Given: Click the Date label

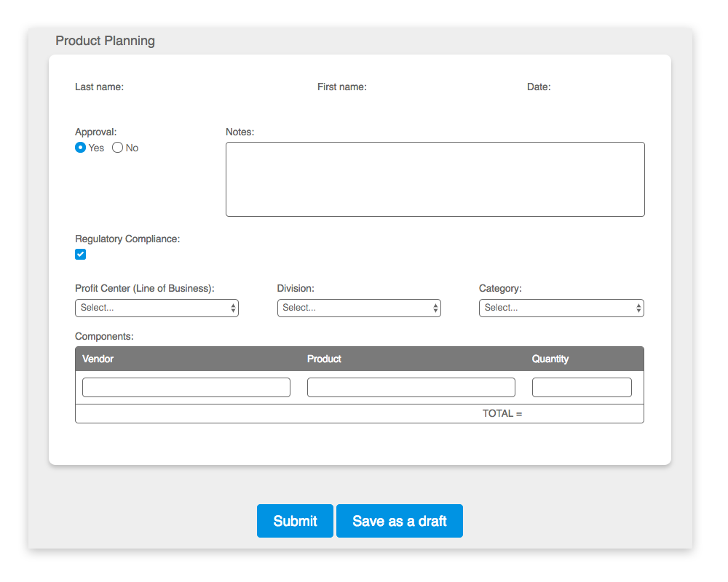Looking at the screenshot, I should tap(539, 87).
